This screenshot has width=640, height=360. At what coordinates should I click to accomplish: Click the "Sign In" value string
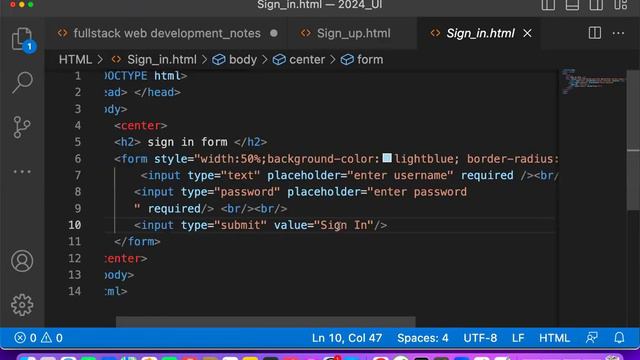[x=344, y=225]
